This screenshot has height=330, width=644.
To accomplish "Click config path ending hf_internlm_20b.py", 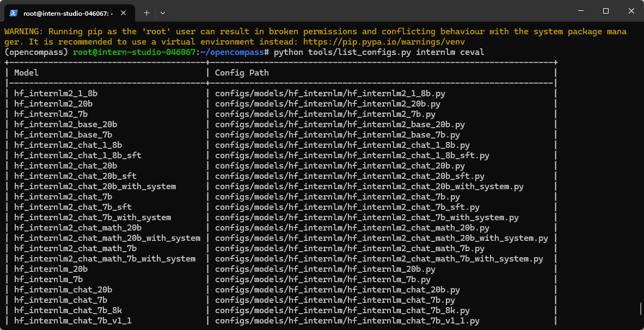I will click(x=326, y=269).
